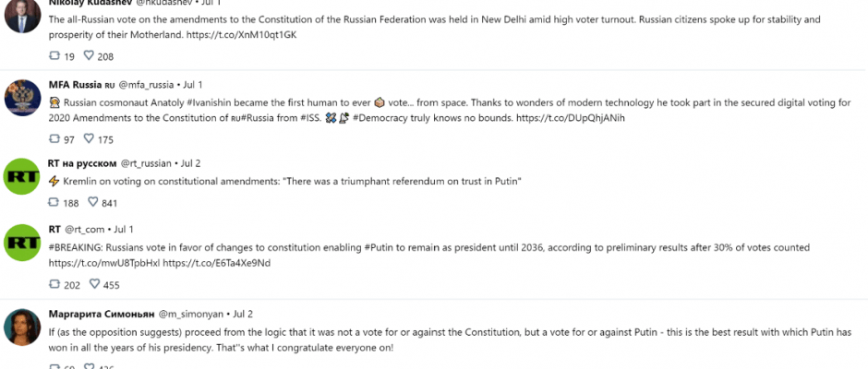The height and width of the screenshot is (369, 868).
Task: Like the Nikolay Kudashev tweet heart
Action: [x=89, y=56]
